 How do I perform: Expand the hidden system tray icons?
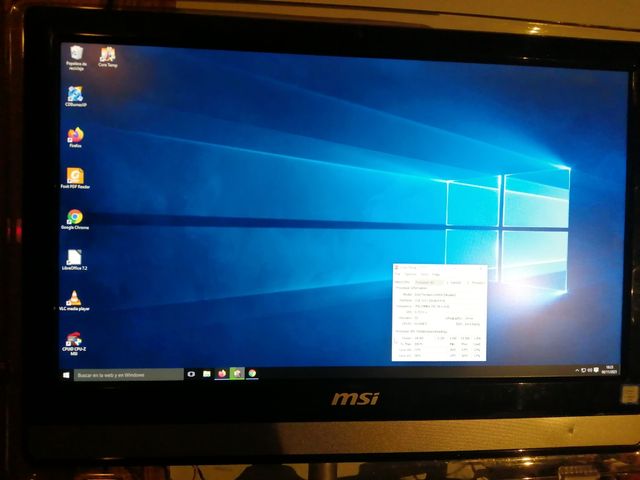coord(578,372)
